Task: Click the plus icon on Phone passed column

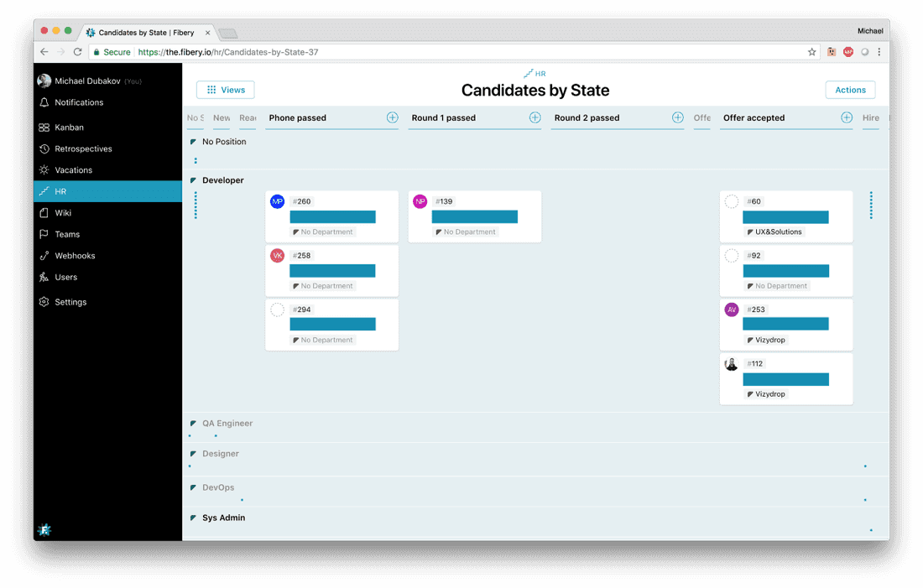Action: pos(392,117)
